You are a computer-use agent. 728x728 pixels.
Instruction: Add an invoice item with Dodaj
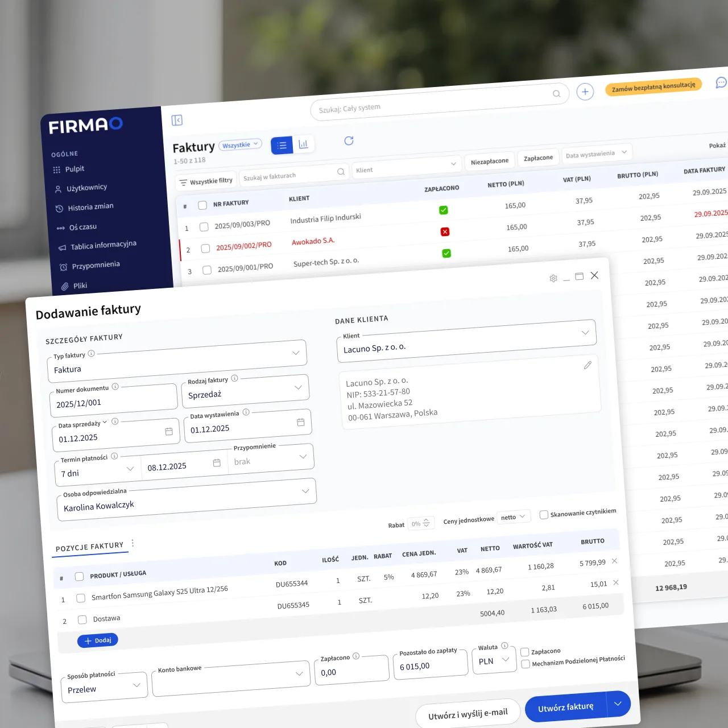pos(98,640)
